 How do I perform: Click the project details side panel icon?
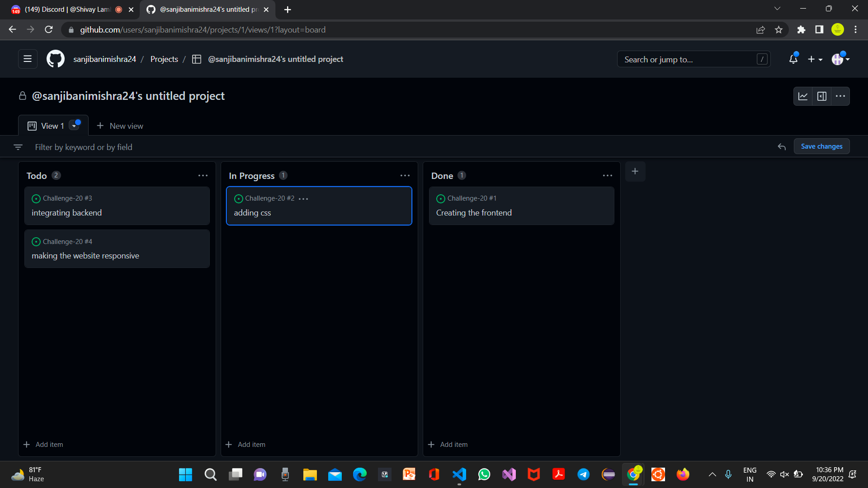click(x=822, y=96)
